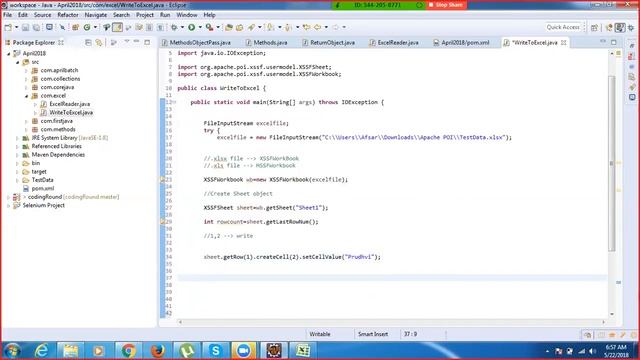This screenshot has width=640, height=360.
Task: Switch to Methods.java editor tab
Action: click(266, 42)
